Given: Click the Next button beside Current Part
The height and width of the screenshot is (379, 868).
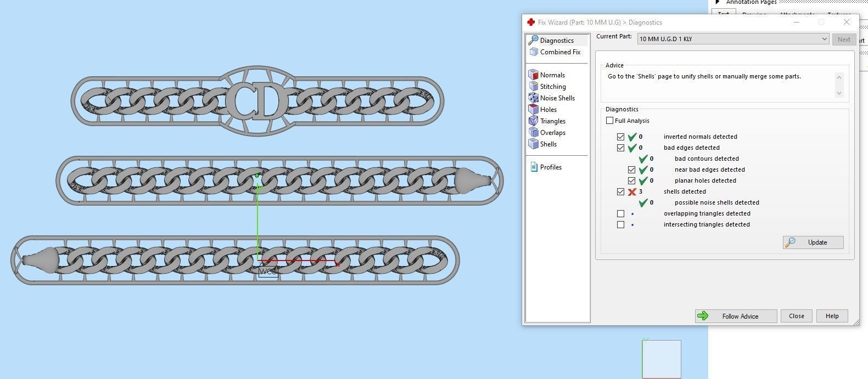Looking at the screenshot, I should [844, 39].
